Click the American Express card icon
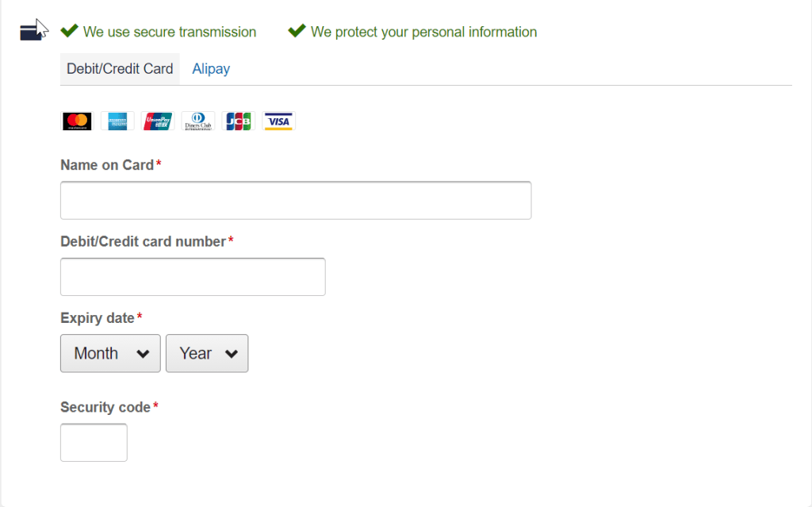 (x=117, y=121)
